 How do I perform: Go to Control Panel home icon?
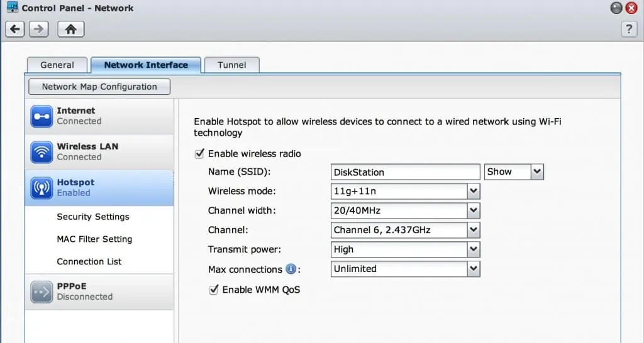(70, 29)
